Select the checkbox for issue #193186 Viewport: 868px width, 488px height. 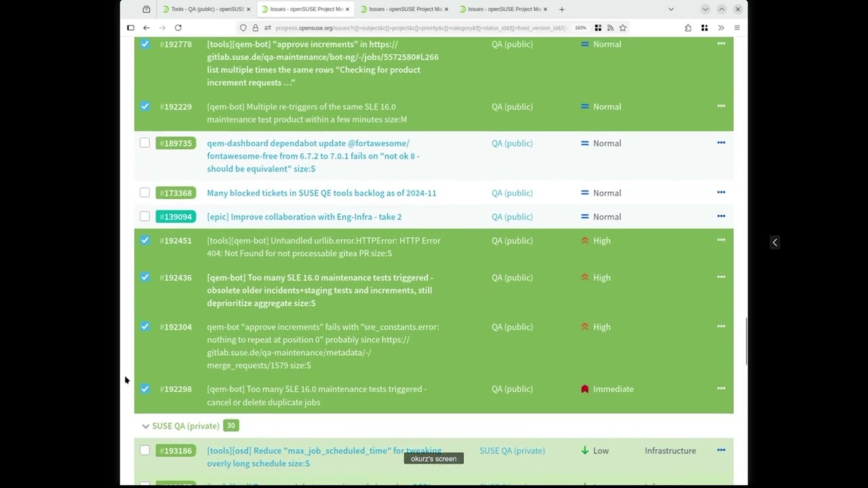[144, 451]
